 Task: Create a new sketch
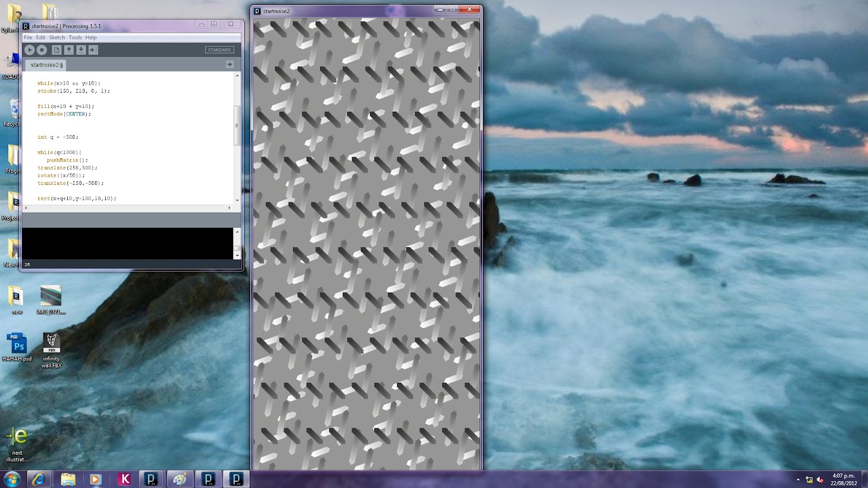[56, 49]
